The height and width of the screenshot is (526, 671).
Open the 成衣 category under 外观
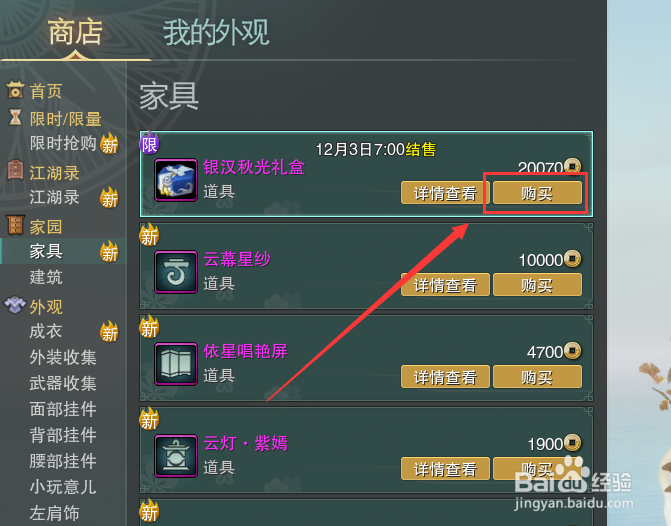(46, 331)
